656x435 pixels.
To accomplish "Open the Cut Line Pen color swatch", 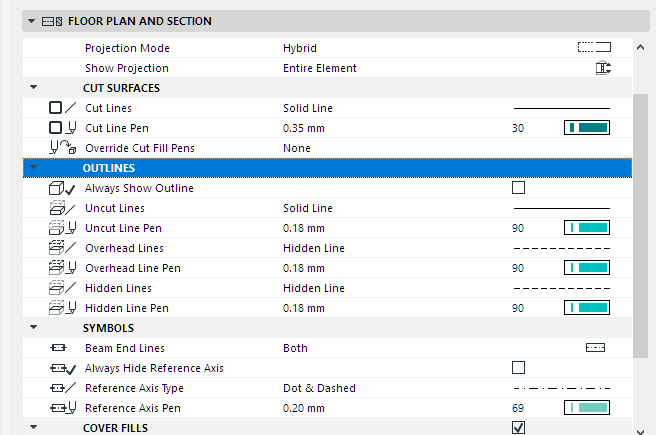I will pos(587,128).
